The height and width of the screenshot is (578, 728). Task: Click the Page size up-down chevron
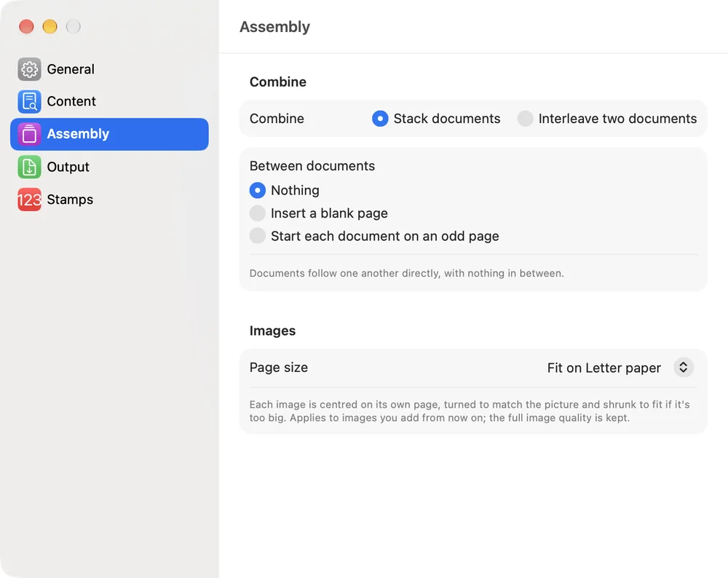[x=684, y=368]
